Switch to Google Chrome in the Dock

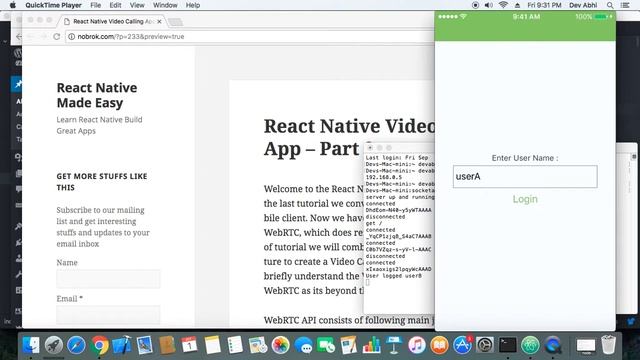point(99,345)
